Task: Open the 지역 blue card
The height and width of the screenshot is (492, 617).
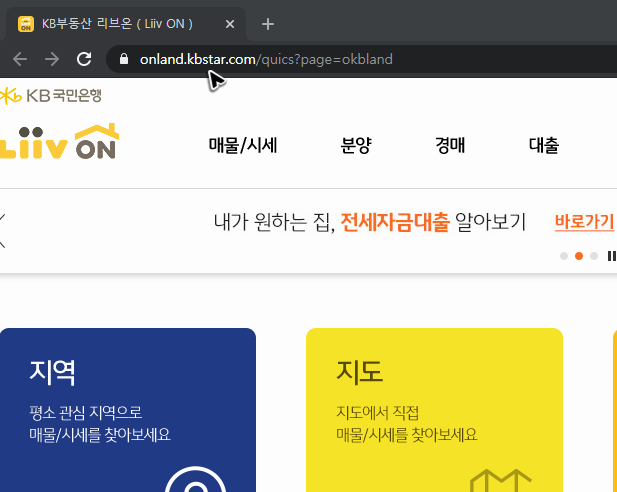Action: [x=128, y=410]
